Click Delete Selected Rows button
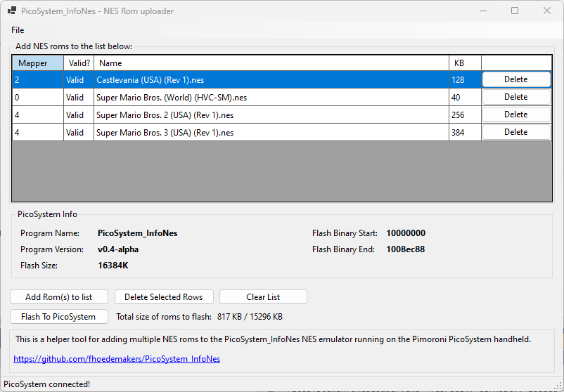Screen dimensions: 564x392 coord(164,297)
